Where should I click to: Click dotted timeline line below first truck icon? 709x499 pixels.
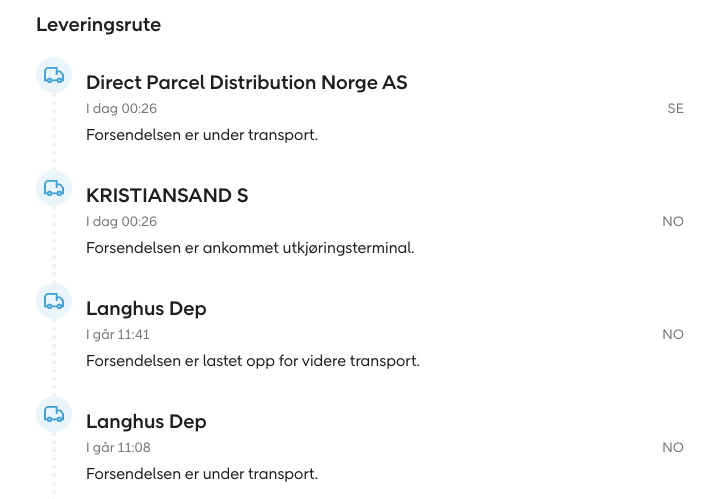(x=54, y=131)
